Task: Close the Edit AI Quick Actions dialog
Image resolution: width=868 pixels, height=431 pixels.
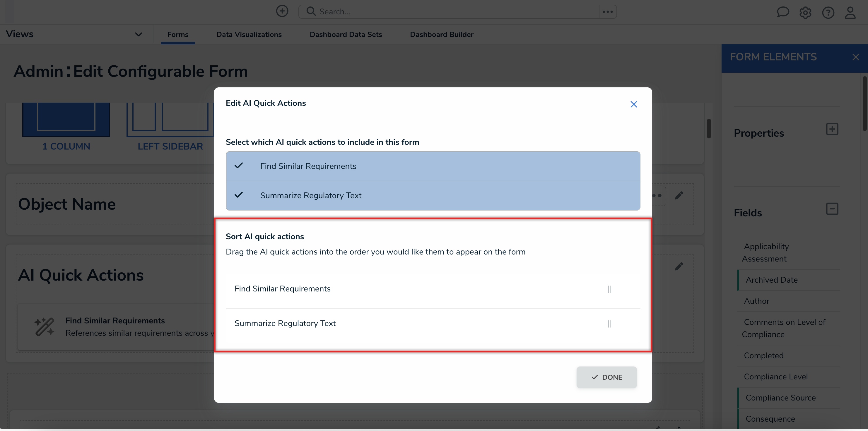Action: coord(633,104)
